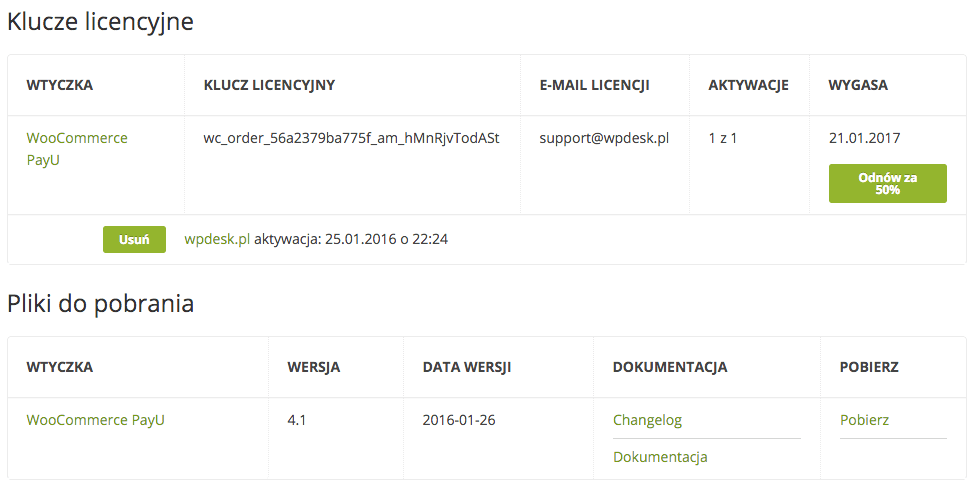Image resolution: width=973 pixels, height=485 pixels.
Task: Click the Klucz licencyjny column header
Action: click(x=269, y=85)
